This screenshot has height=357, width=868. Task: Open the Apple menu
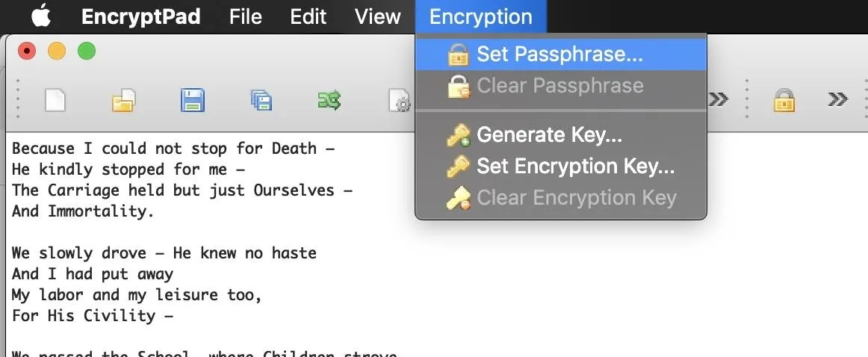point(41,16)
